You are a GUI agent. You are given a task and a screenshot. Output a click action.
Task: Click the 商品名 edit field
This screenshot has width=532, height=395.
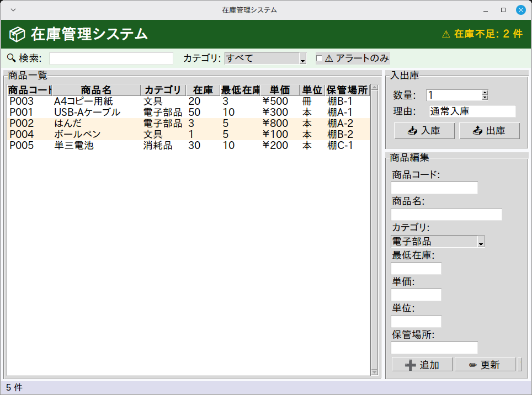pos(446,215)
